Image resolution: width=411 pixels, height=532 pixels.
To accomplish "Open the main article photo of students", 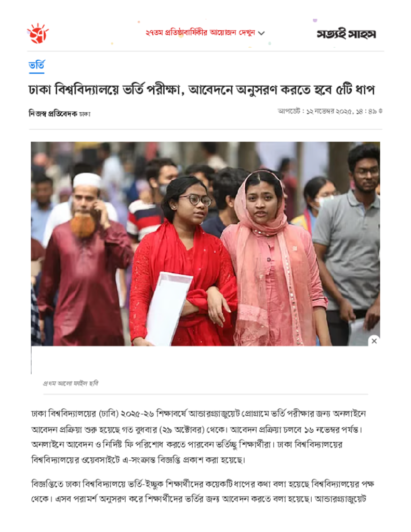I will click(x=205, y=244).
